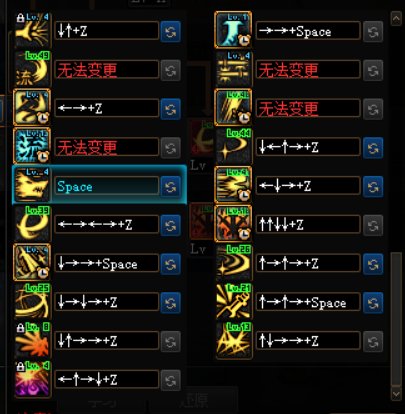Select the Lv.21 sword burst skill icon

click(x=233, y=302)
